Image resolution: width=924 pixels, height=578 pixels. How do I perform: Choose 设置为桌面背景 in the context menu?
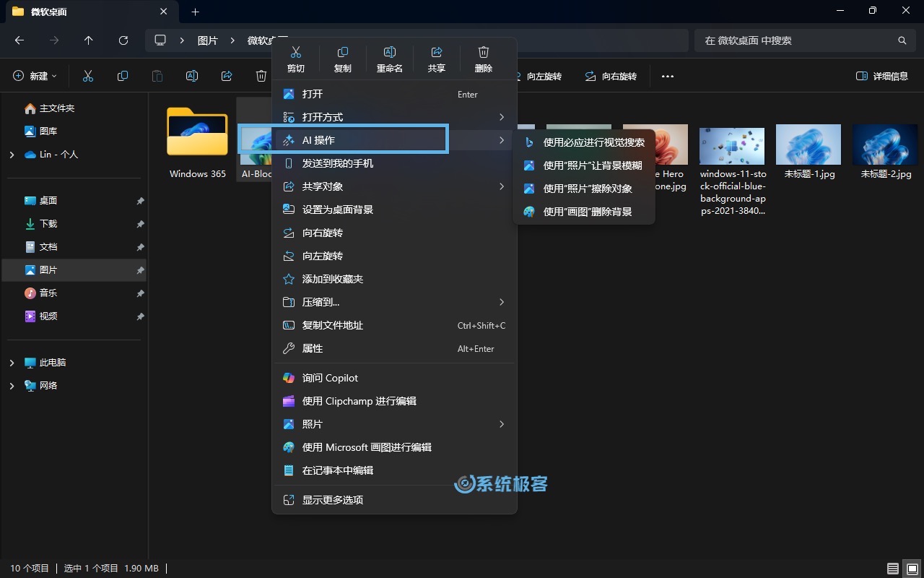point(337,210)
